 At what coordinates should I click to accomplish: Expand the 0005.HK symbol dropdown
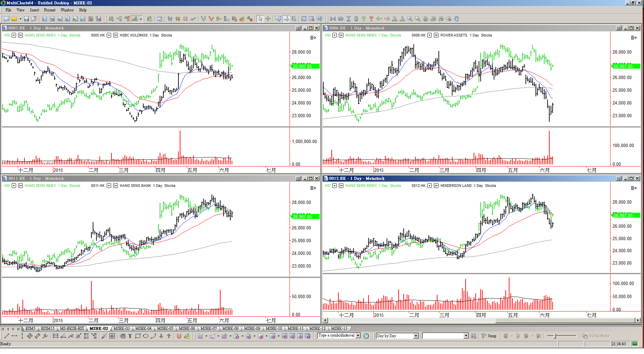tap(109, 35)
